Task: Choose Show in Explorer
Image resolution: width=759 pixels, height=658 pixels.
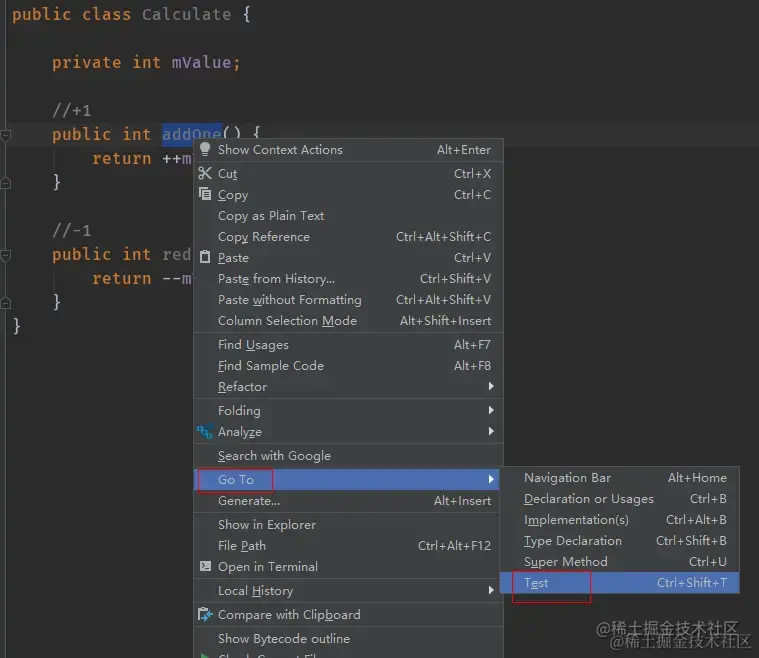Action: click(x=347, y=524)
